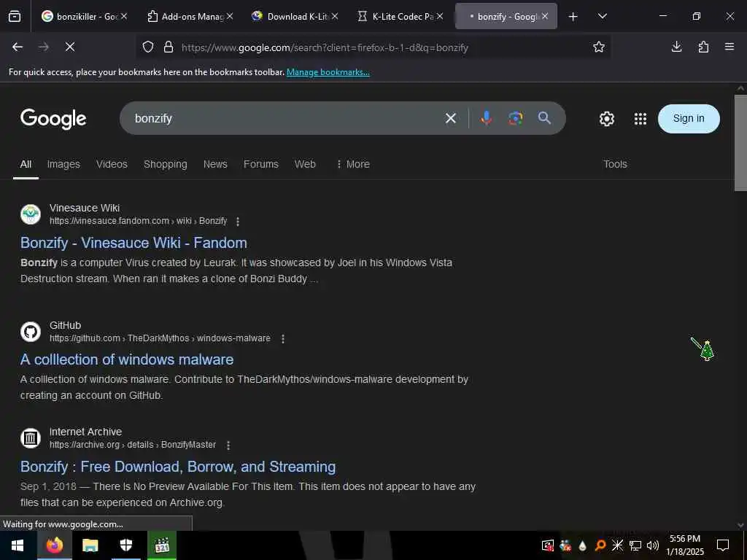
Task: Open GitHub result favicon
Action: 31,332
